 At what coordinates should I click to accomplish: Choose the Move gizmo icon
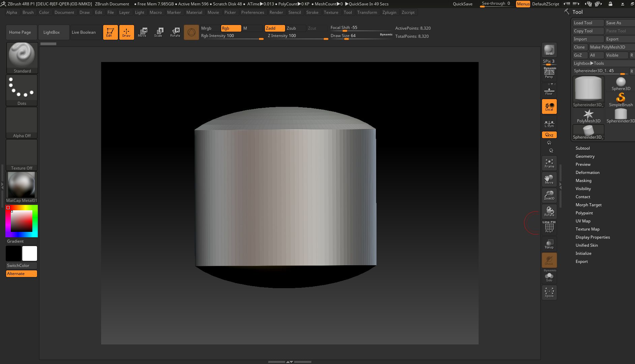point(142,32)
